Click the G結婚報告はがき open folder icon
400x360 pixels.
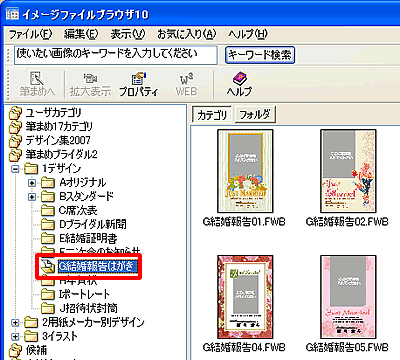click(x=48, y=266)
